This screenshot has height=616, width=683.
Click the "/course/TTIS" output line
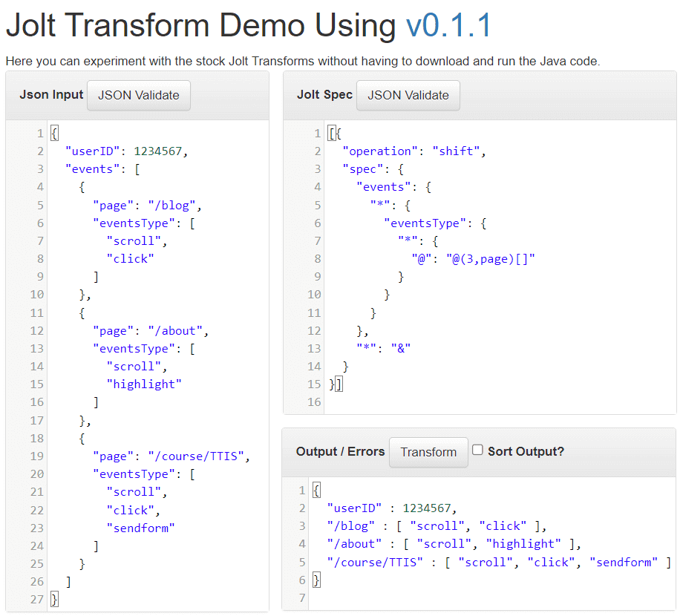499,562
